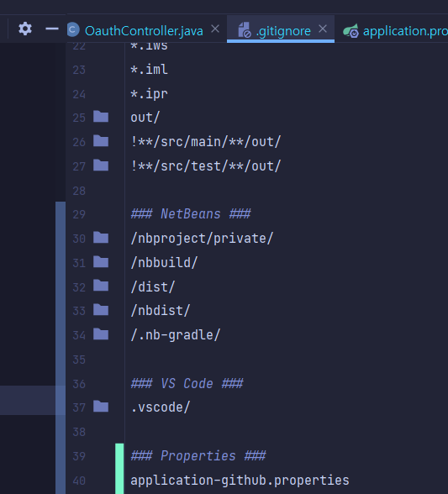Image resolution: width=448 pixels, height=494 pixels.
Task: Click line number 40 in the gutter
Action: pos(79,481)
